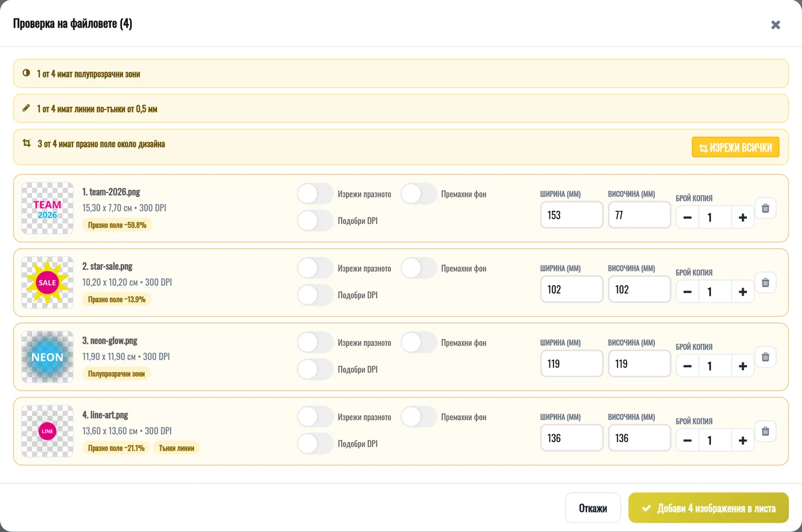Image resolution: width=802 pixels, height=532 pixels.
Task: Remove neon-glow.png using the trash icon
Action: [x=765, y=357]
